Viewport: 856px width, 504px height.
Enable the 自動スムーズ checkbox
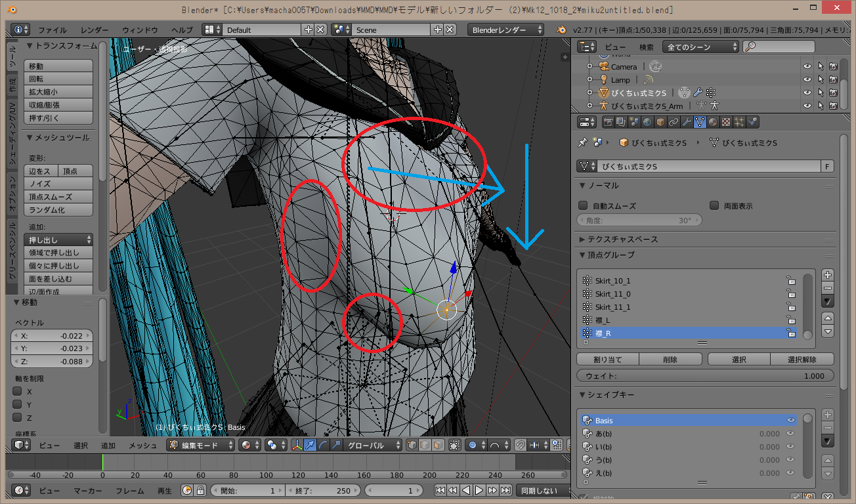(x=583, y=205)
